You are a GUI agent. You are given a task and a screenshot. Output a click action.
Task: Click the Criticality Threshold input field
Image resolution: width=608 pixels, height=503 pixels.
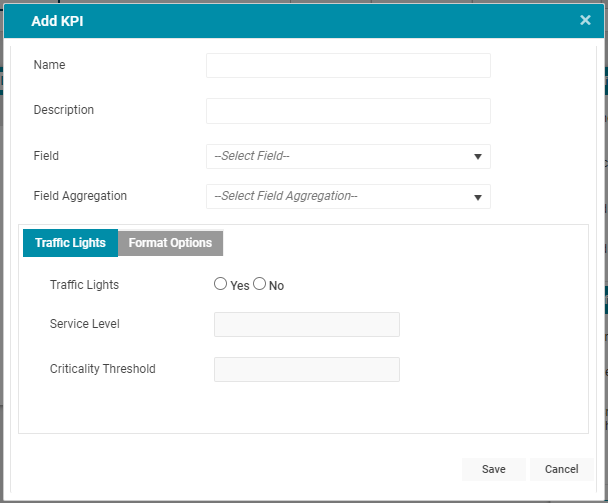click(307, 370)
